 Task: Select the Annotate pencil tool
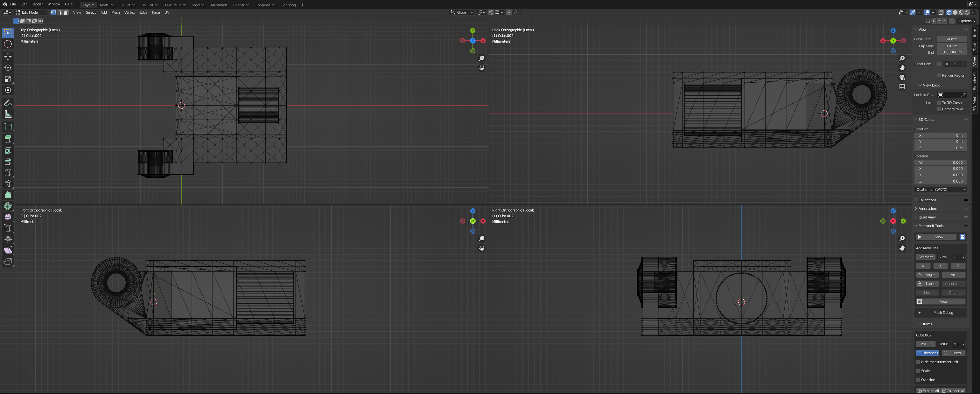pos(8,103)
